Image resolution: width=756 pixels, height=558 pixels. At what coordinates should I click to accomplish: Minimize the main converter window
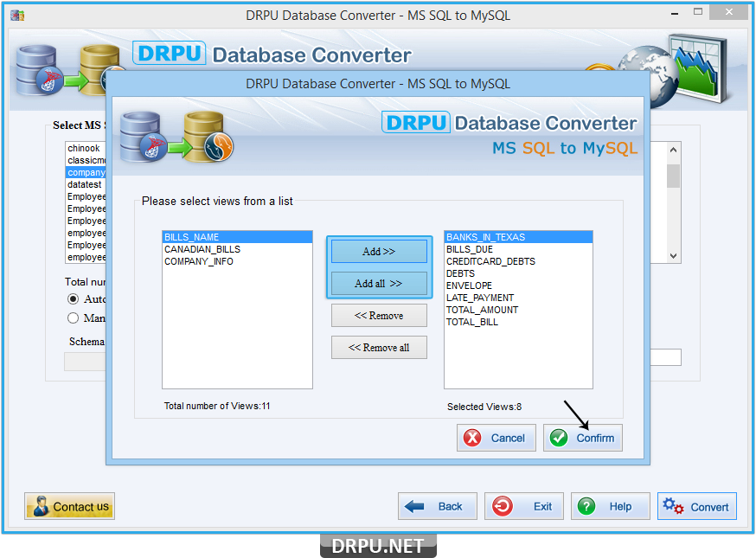pos(675,14)
